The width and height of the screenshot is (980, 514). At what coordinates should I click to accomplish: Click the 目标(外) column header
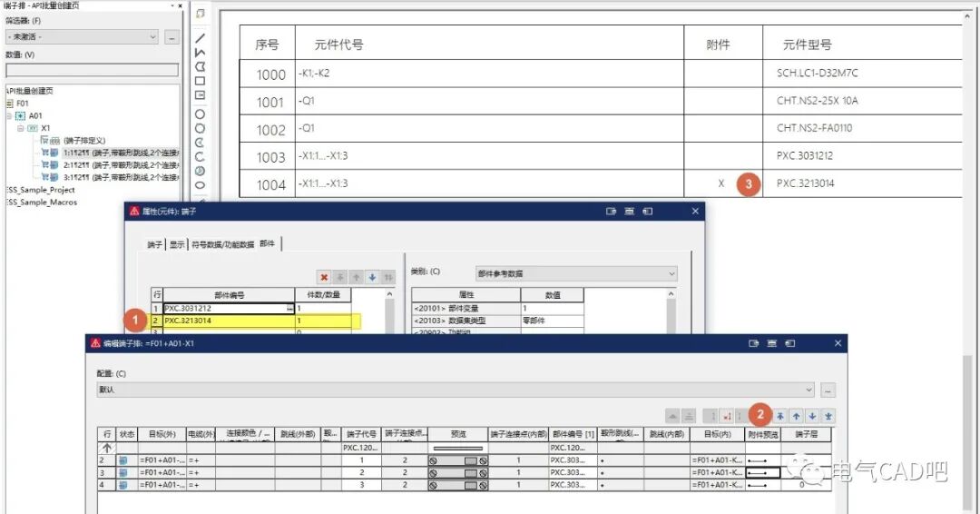coord(162,434)
